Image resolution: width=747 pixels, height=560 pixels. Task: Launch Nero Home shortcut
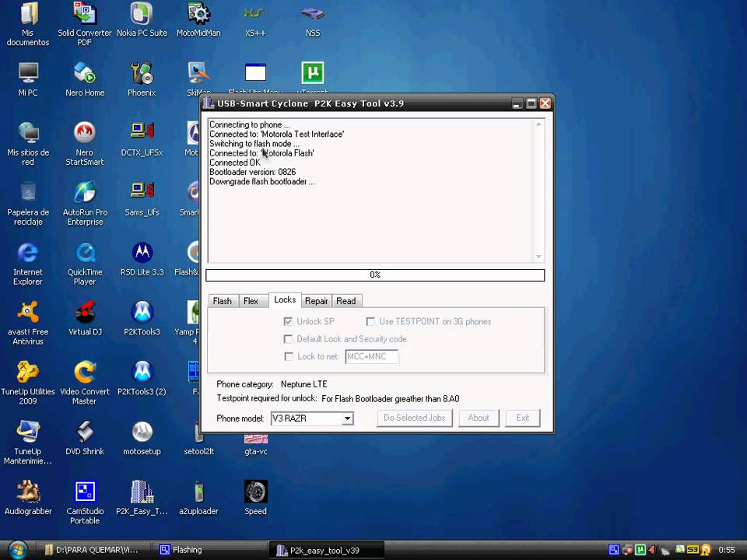click(84, 79)
